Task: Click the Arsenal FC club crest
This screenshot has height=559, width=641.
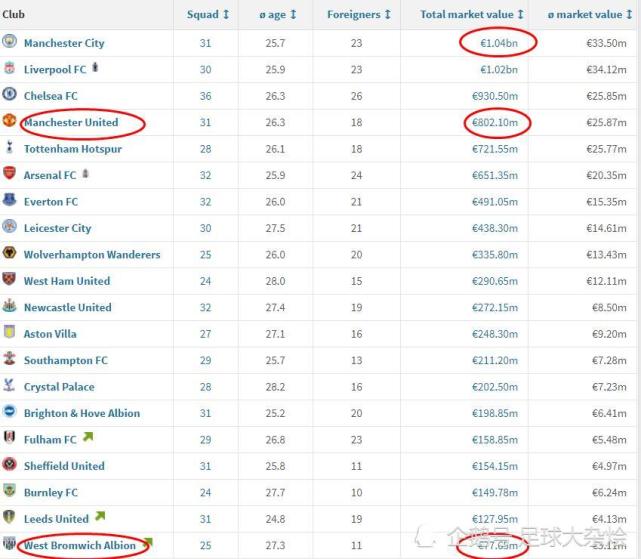Action: (x=9, y=173)
